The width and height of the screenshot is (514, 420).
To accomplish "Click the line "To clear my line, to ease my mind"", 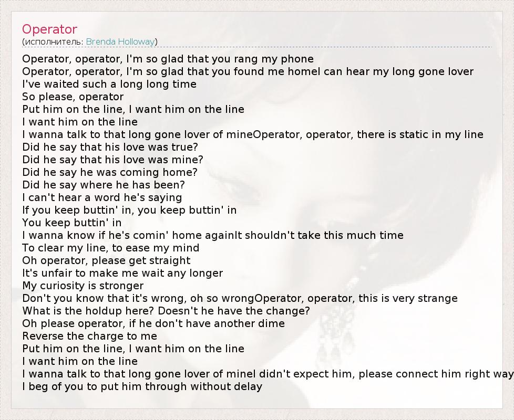I will (111, 248).
